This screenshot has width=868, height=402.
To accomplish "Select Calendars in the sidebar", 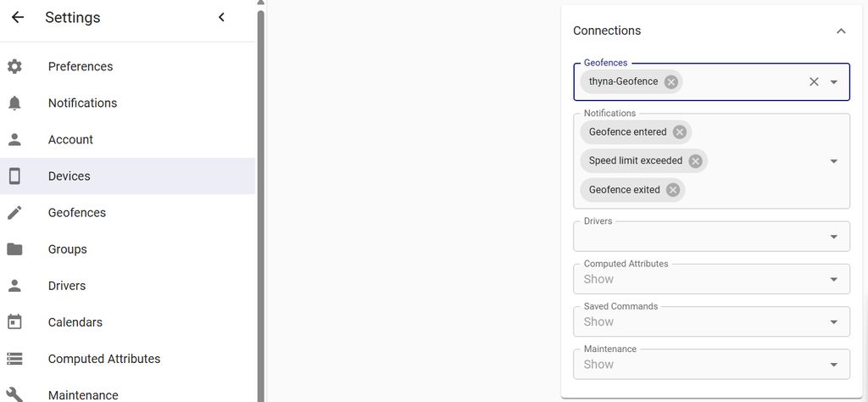I will 75,322.
